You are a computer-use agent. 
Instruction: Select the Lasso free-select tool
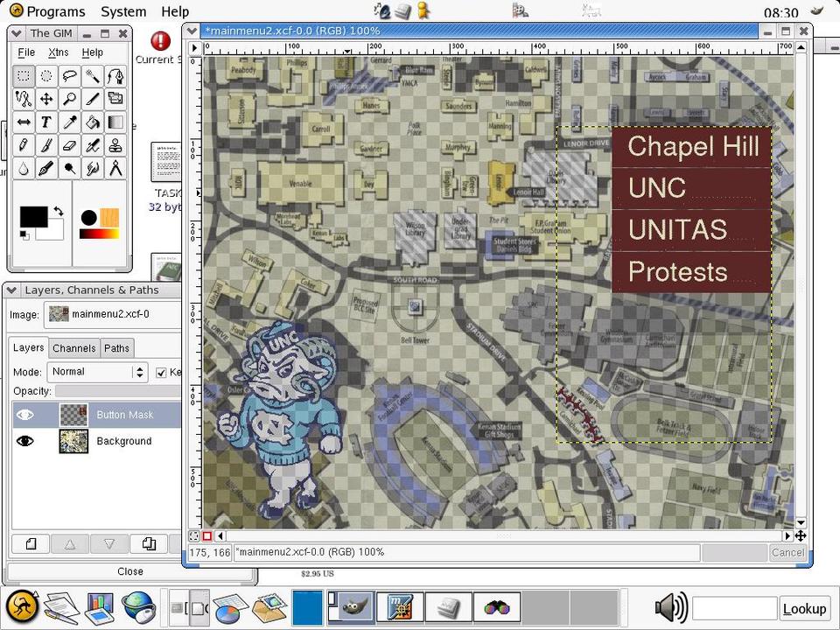pos(69,76)
